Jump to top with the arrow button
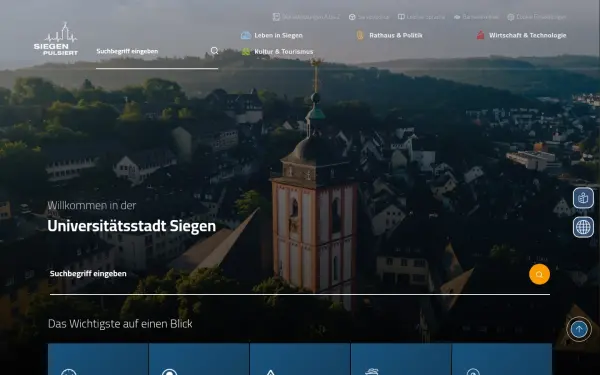600x375 pixels. tap(579, 329)
